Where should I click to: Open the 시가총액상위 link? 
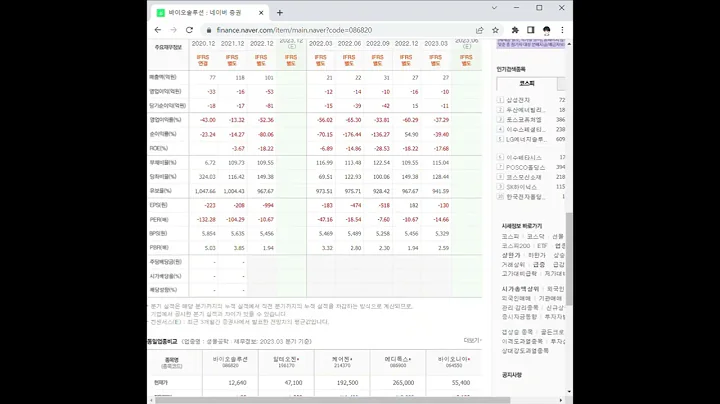(x=520, y=289)
